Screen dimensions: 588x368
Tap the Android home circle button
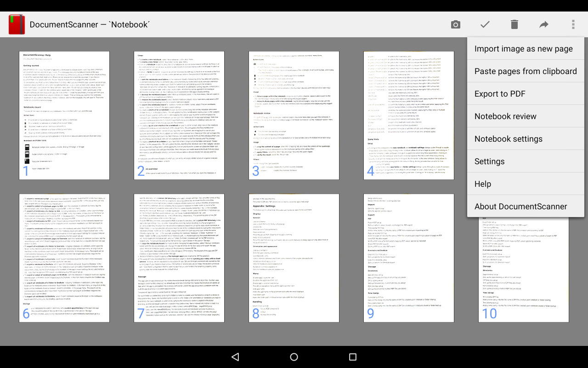(x=294, y=356)
